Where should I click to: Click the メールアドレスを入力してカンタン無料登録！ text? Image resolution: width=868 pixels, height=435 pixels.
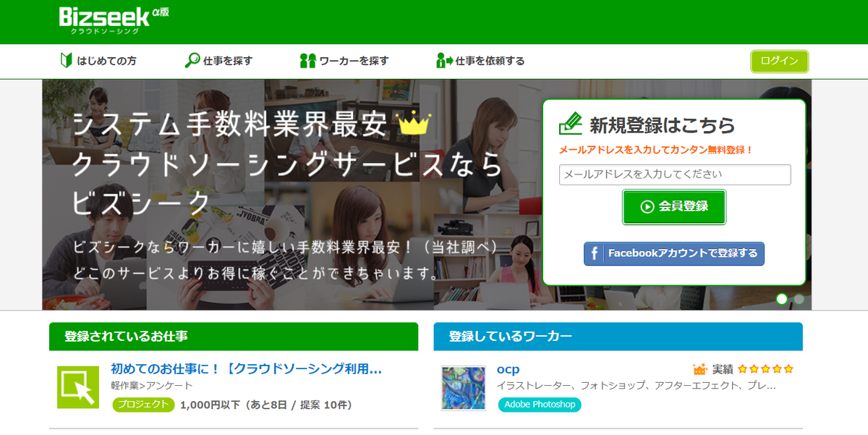pos(656,150)
